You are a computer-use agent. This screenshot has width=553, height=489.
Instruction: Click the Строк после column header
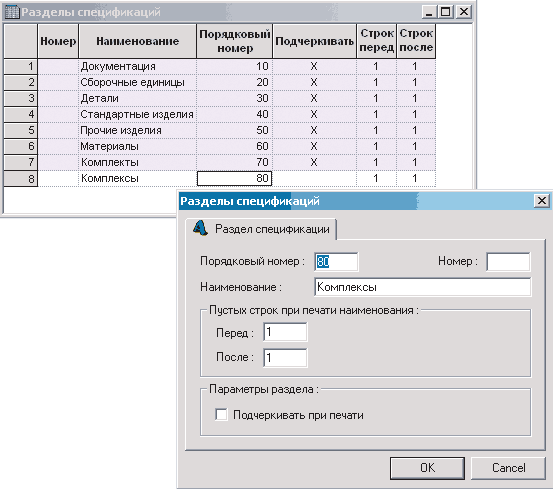(x=416, y=41)
